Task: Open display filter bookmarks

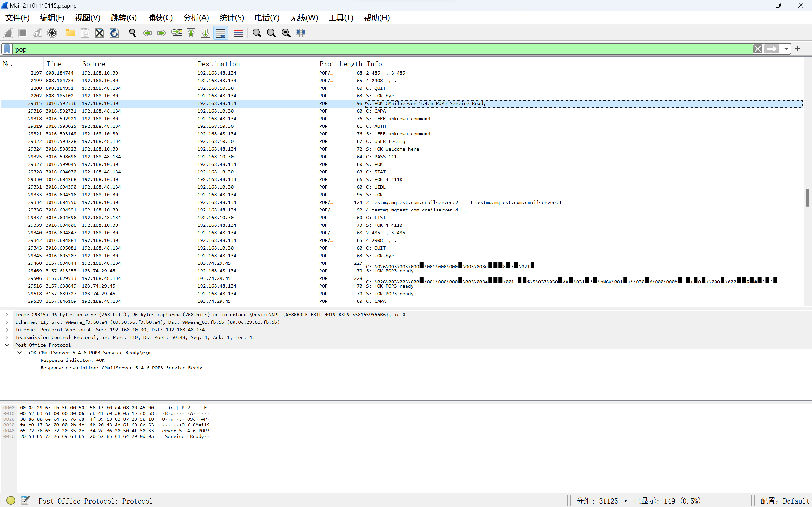Action: pos(7,49)
